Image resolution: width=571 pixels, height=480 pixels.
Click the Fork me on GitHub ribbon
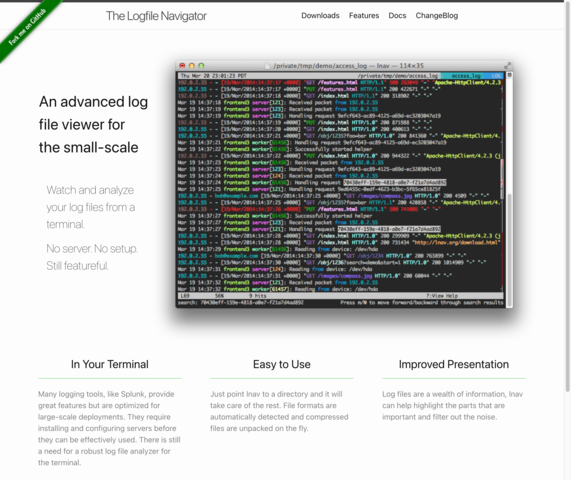(x=27, y=27)
